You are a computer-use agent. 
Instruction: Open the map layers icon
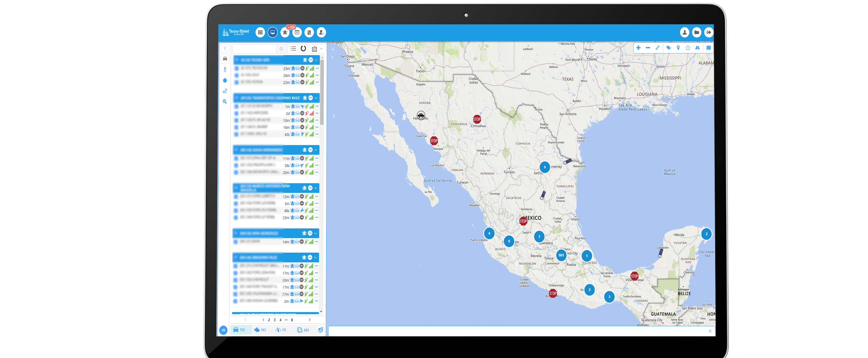708,48
